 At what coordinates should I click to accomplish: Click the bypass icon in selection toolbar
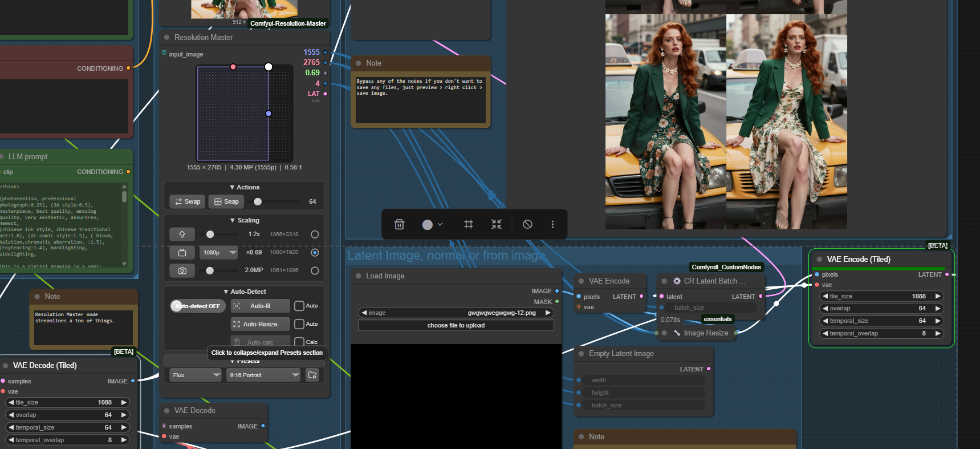pos(527,224)
